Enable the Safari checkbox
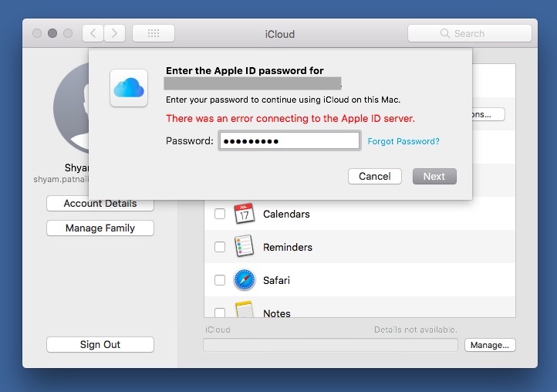The image size is (557, 392). [x=220, y=280]
